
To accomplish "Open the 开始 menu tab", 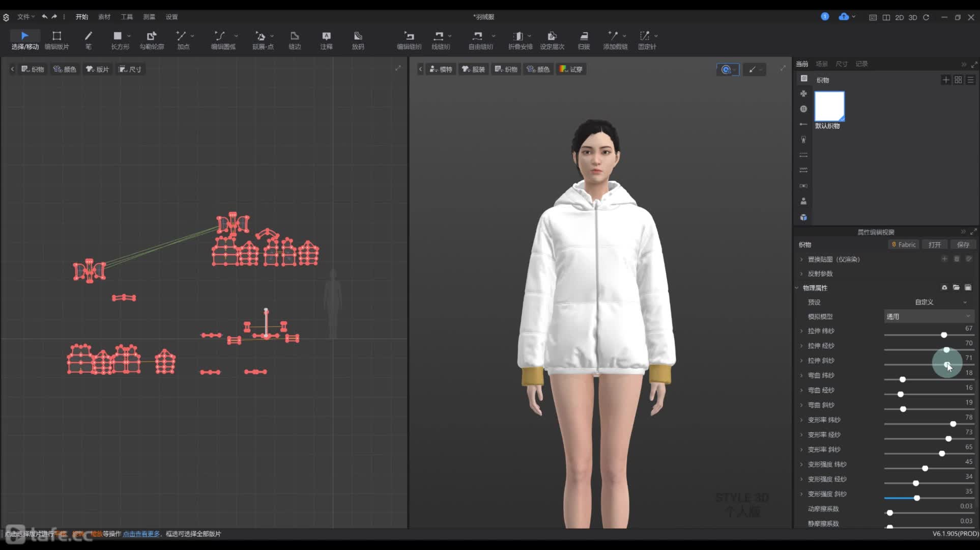I will [82, 17].
